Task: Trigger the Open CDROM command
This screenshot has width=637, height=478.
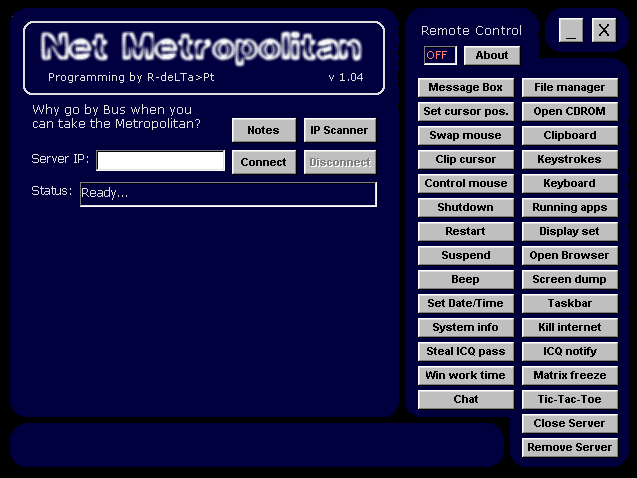Action: (x=569, y=111)
